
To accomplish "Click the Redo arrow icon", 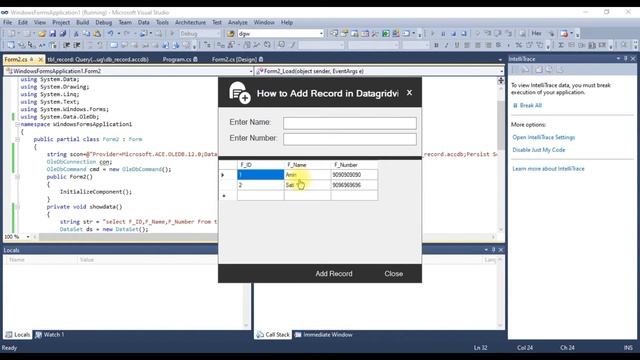I will pos(127,33).
